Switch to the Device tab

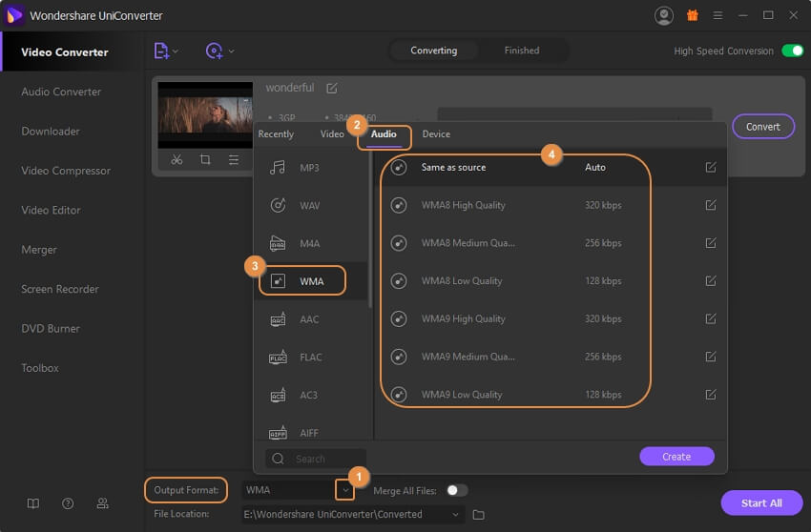point(436,133)
